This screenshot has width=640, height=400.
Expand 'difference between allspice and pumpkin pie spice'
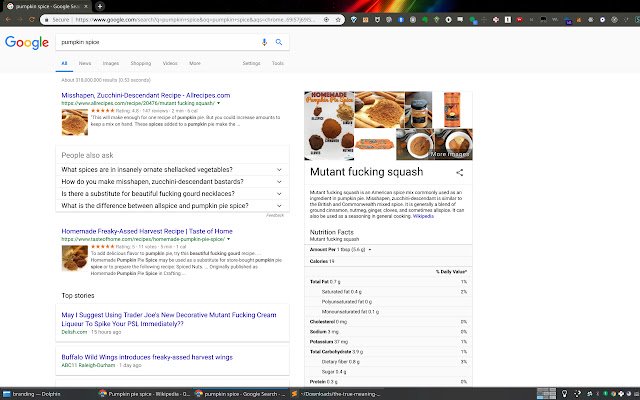(x=172, y=206)
